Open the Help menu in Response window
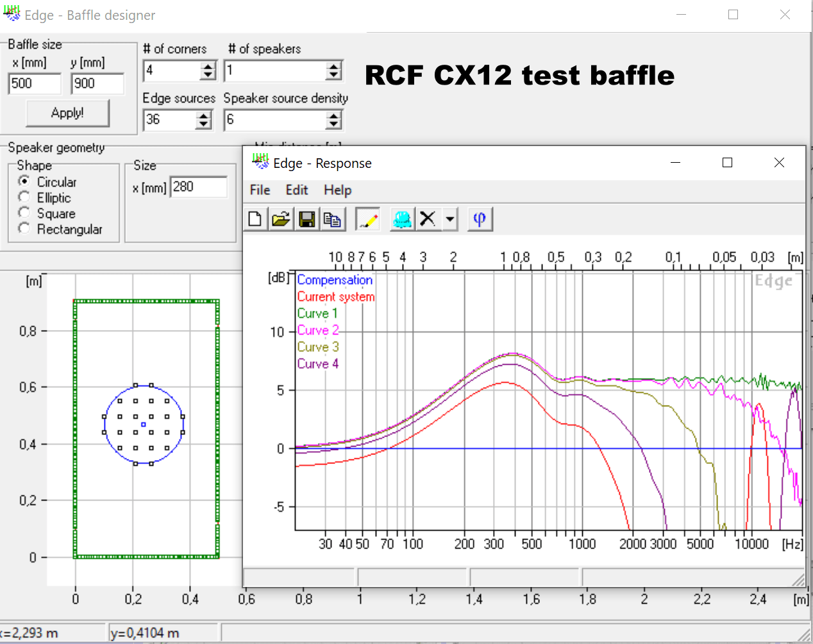This screenshot has height=644, width=813. coord(338,190)
